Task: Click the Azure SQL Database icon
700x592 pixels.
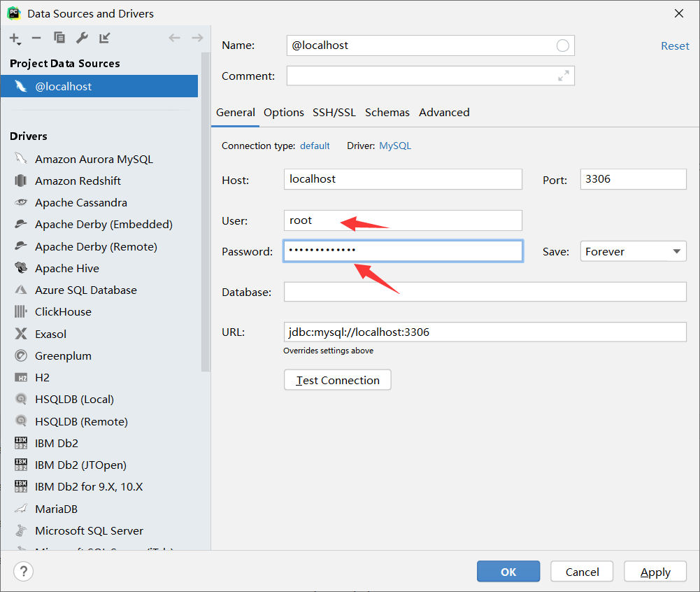Action: tap(20, 290)
